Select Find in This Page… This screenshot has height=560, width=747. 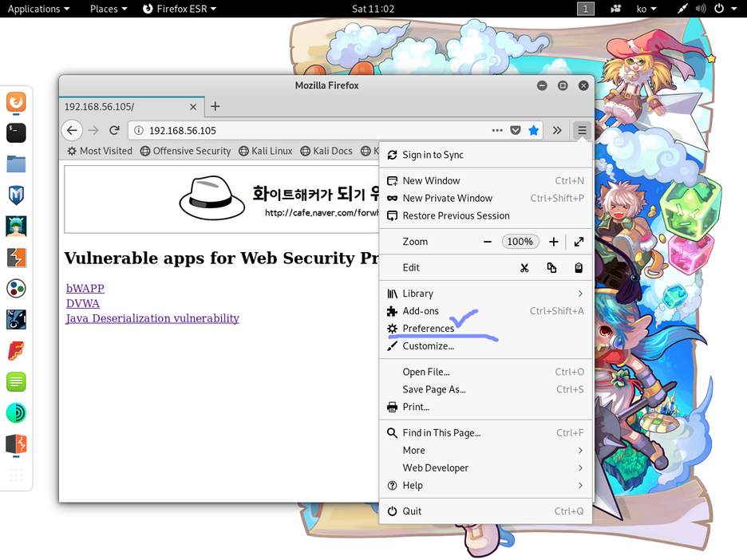point(485,433)
